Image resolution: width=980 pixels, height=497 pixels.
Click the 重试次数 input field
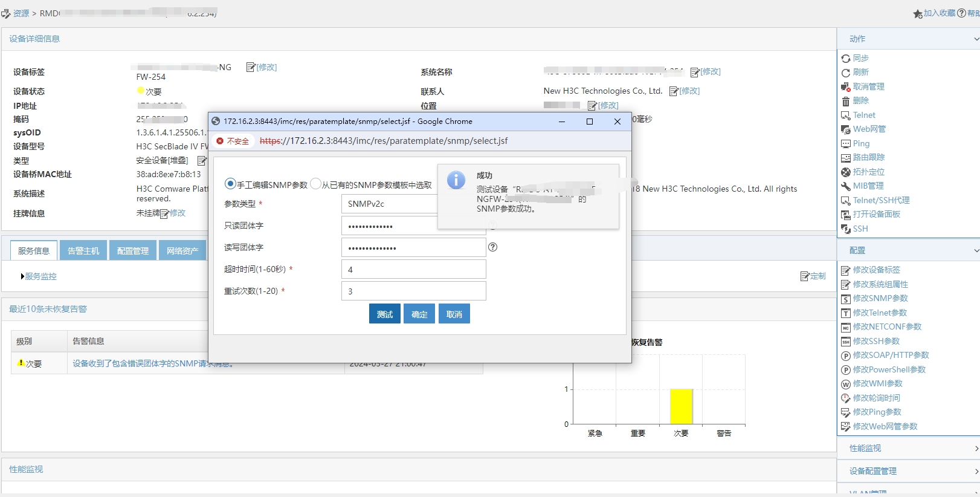(414, 291)
